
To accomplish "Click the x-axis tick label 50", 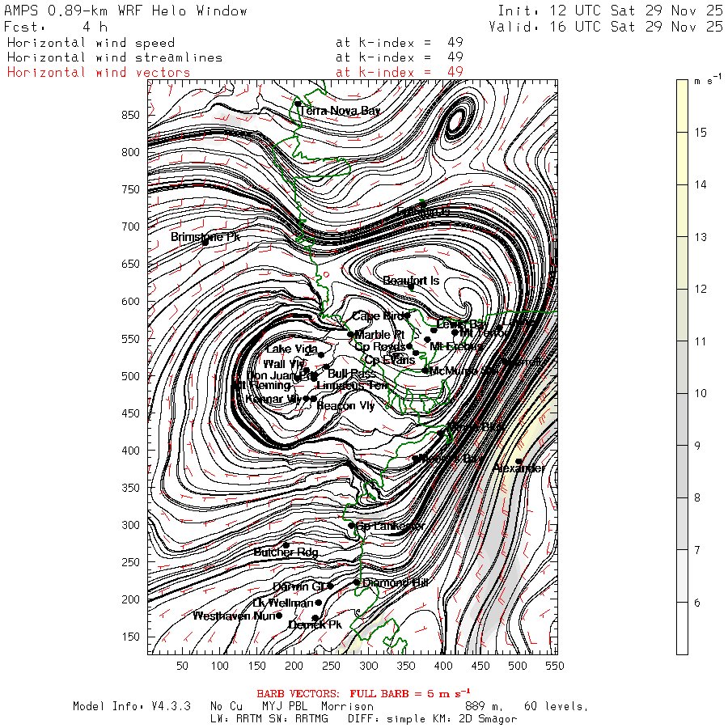I will pyautogui.click(x=182, y=666).
